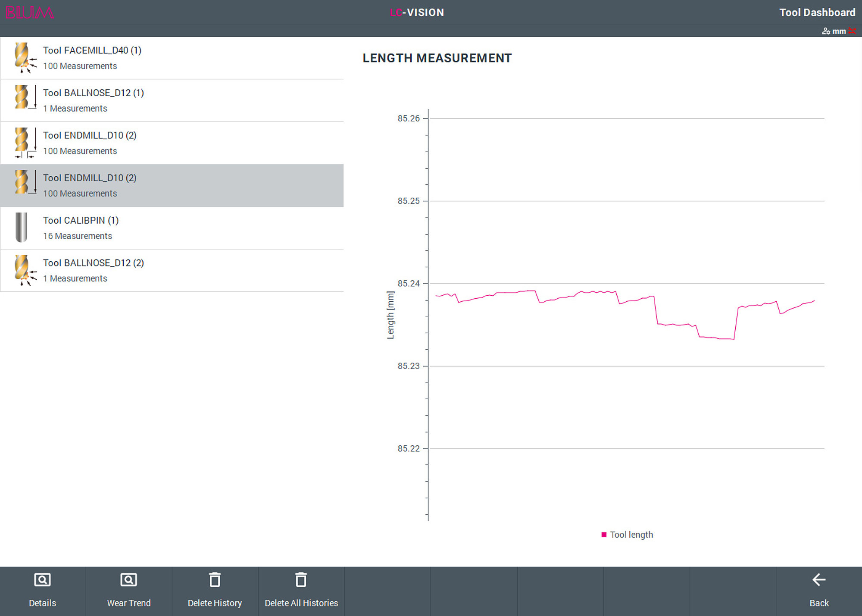Click the BALLNOSE_D12 (2) tool icon
Screen dimensions: 862x616
tap(24, 270)
